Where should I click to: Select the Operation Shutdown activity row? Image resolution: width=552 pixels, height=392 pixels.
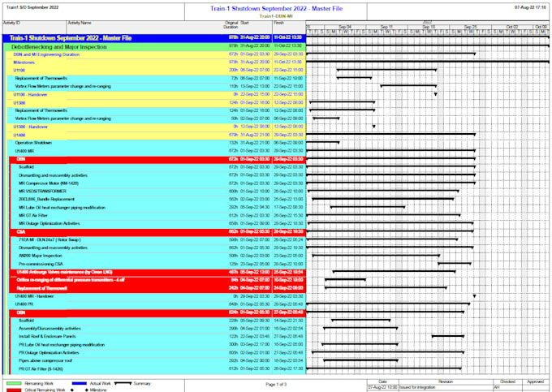157,143
